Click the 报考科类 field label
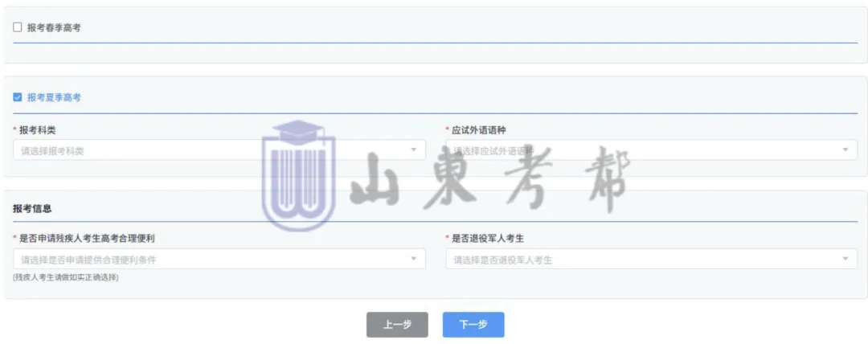 tap(37, 129)
